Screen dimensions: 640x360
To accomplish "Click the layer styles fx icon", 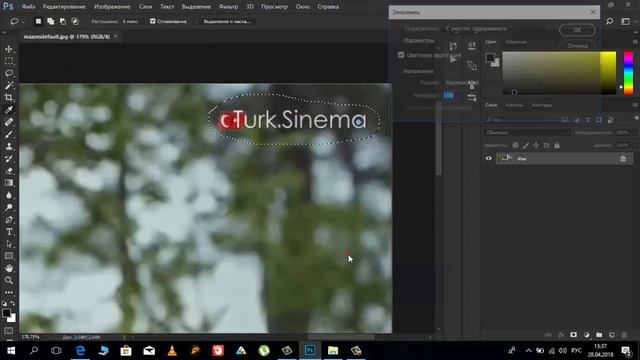I will pyautogui.click(x=561, y=335).
